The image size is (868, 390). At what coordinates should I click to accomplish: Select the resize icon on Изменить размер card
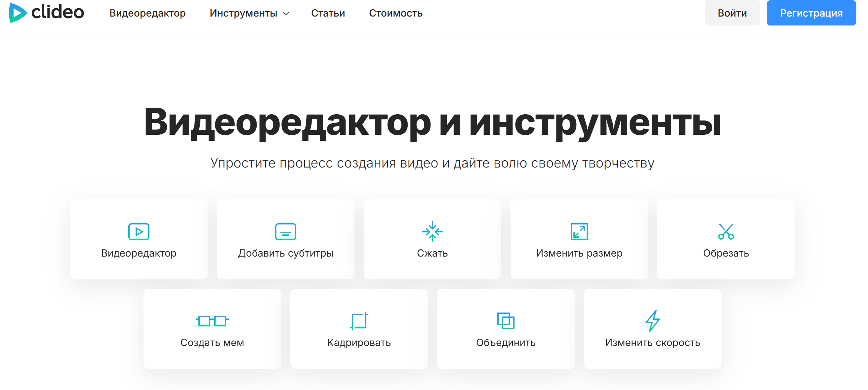pos(579,231)
